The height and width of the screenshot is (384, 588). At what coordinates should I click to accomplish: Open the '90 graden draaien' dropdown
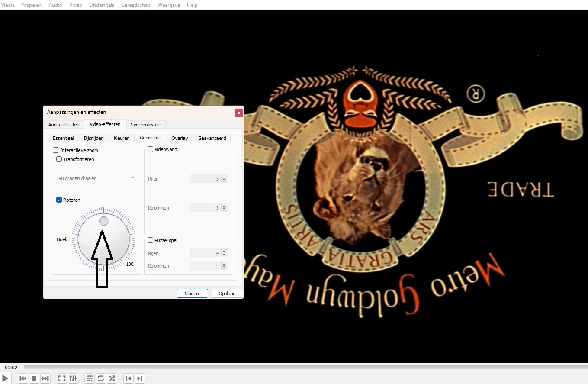[97, 178]
